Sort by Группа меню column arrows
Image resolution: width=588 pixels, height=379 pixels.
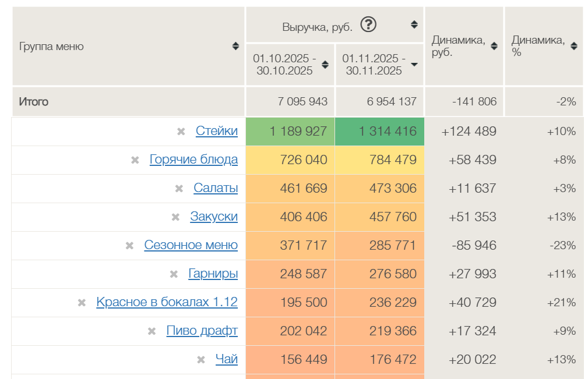pyautogui.click(x=235, y=47)
